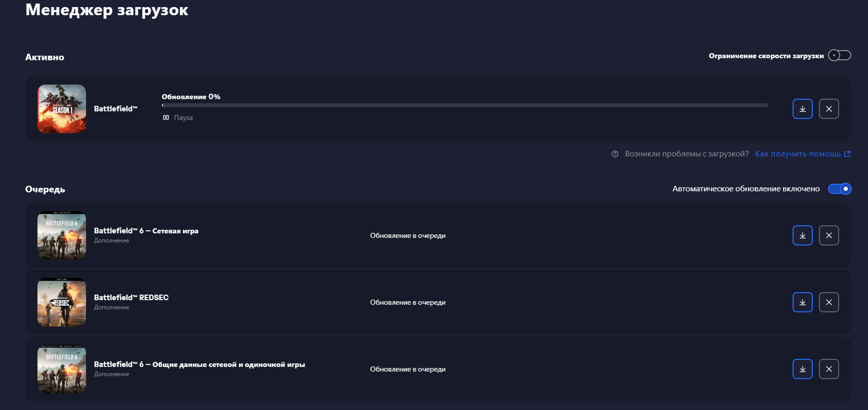Open Battlefield™ 6 – Сетевая игра cover thumbnail
The height and width of the screenshot is (410, 868).
[62, 235]
